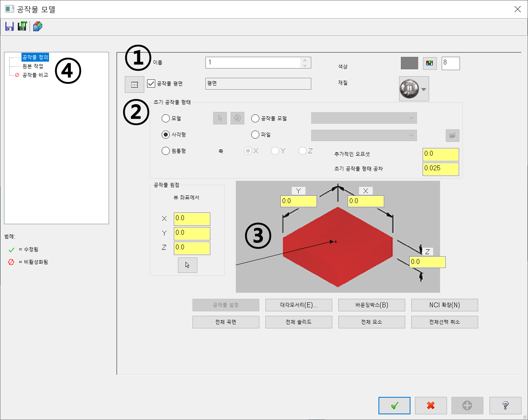Click the gray color swatch

(x=409, y=63)
